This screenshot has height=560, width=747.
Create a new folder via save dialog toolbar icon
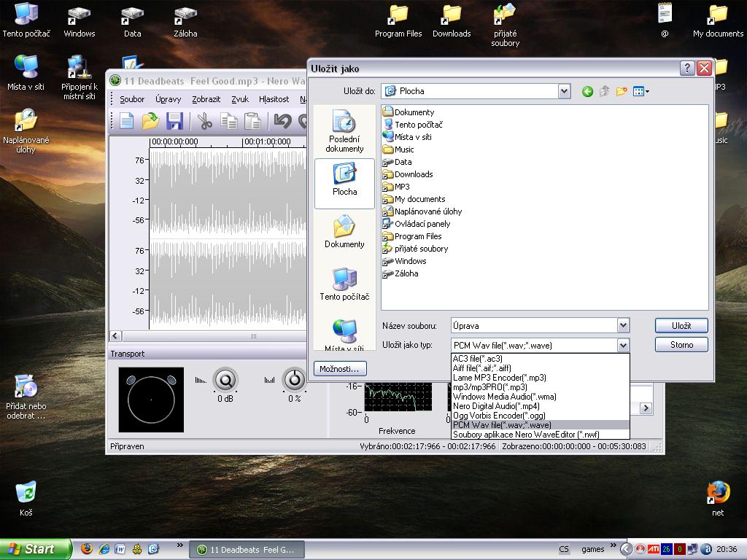[x=622, y=91]
